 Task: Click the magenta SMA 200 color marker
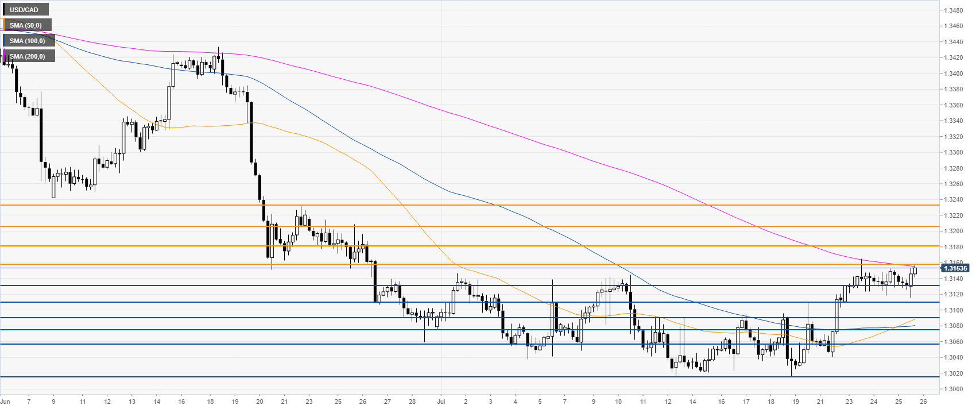[x=3, y=56]
